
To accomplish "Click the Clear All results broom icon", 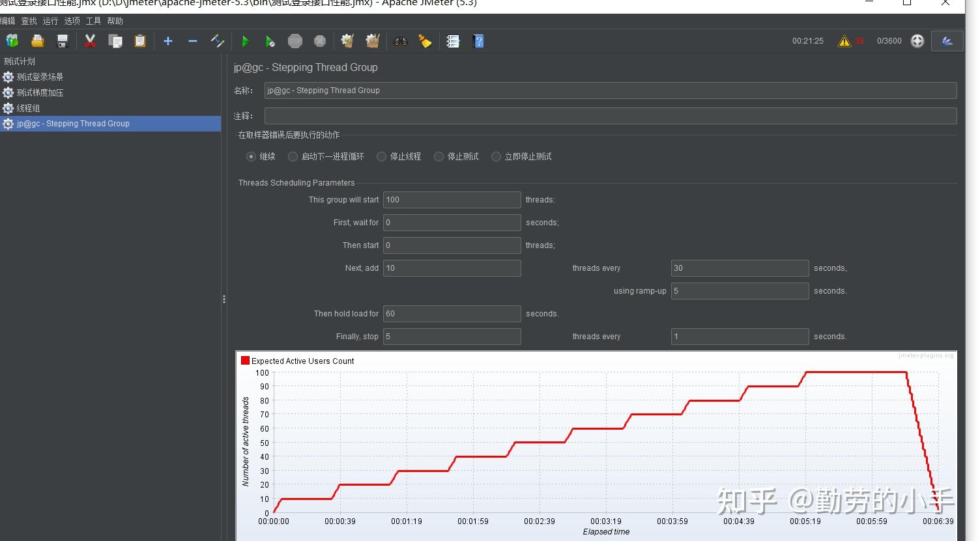I will click(373, 42).
